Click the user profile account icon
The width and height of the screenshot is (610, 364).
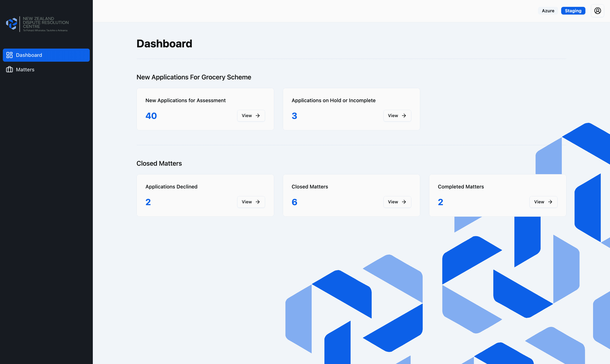(597, 11)
